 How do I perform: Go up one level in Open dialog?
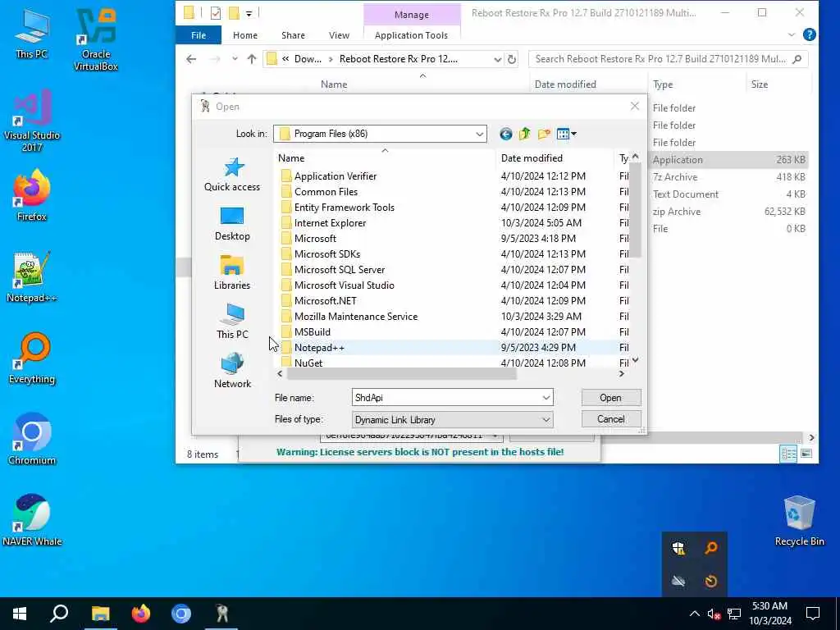coord(524,134)
